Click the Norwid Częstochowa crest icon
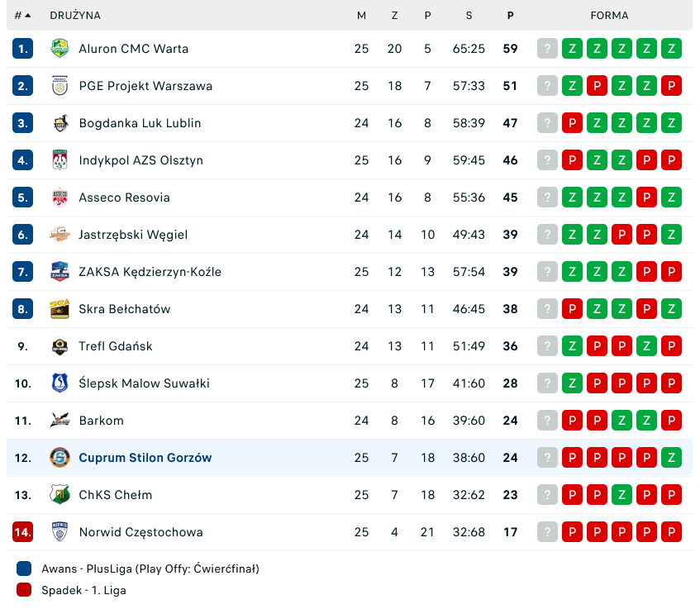 (x=60, y=532)
